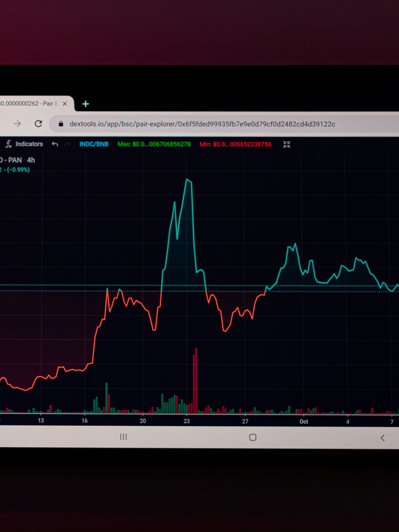Click the highest green price peak
The width and height of the screenshot is (399, 532).
click(187, 179)
